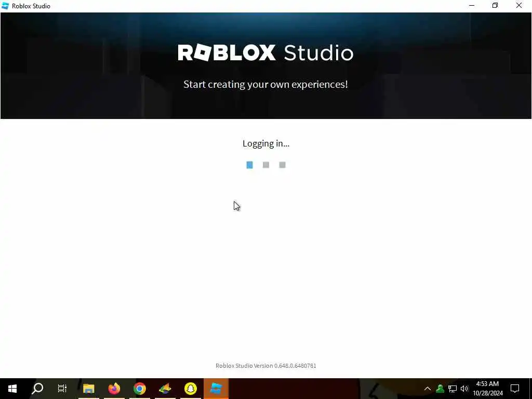Click the Roblox Studio title bar icon

pos(5,6)
